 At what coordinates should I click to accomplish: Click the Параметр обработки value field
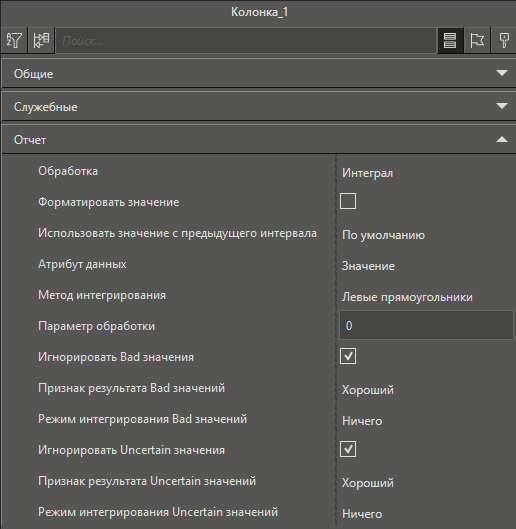[426, 326]
